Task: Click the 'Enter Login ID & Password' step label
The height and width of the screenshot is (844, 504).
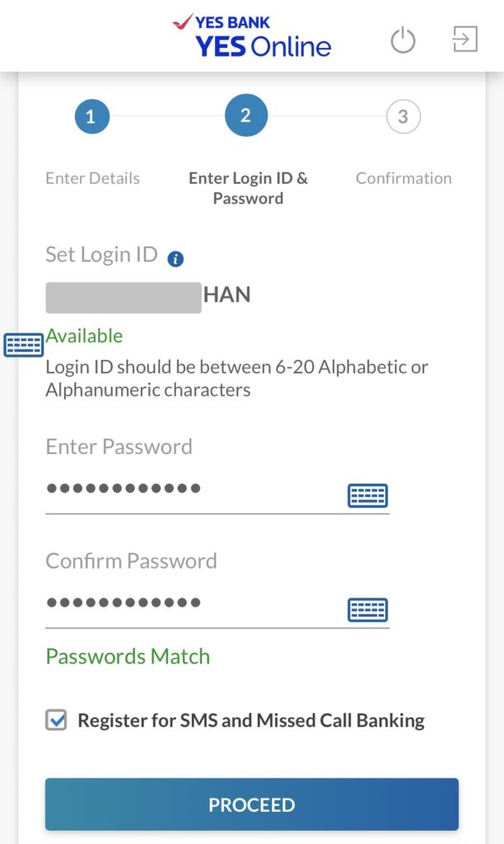Action: (x=248, y=188)
